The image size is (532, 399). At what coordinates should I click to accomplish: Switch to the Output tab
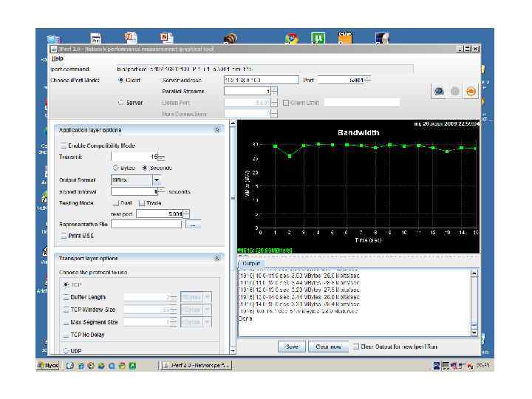(x=251, y=263)
